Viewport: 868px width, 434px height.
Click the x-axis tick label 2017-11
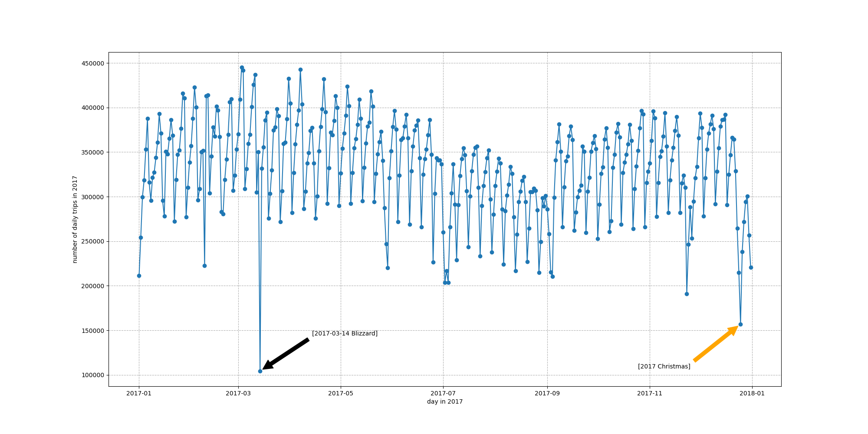650,394
